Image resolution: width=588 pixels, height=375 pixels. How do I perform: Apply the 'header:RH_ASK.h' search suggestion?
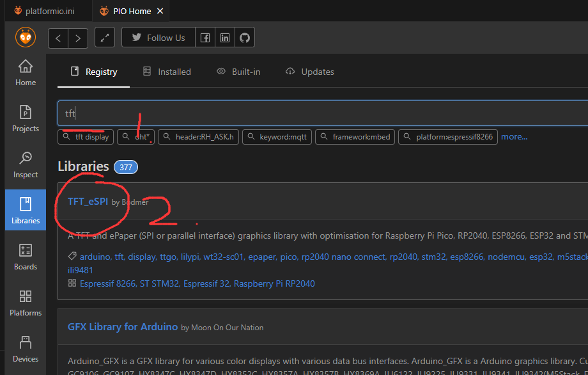tap(198, 137)
